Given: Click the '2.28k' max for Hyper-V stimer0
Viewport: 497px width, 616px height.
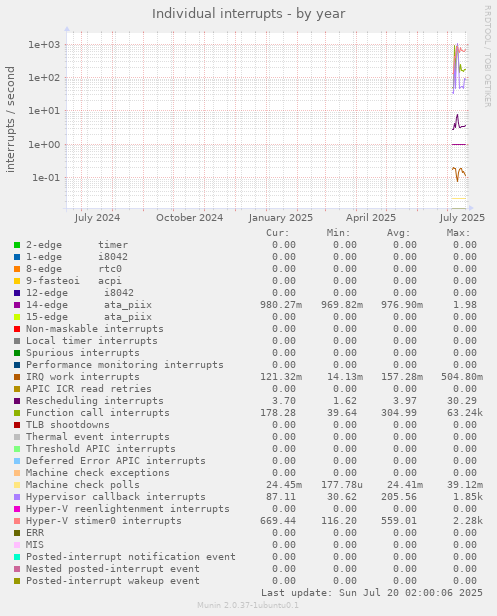Looking at the screenshot, I should point(468,521).
